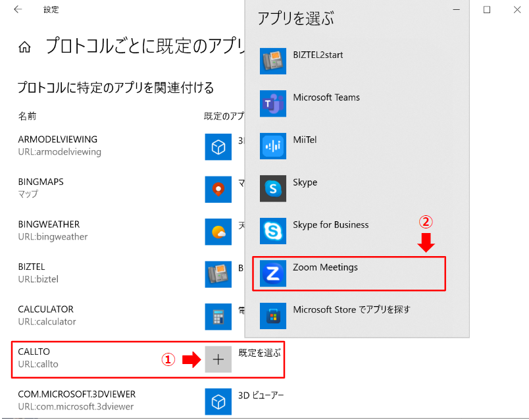The image size is (529, 420).
Task: Click the BINGMAPS protocol name
Action: [41, 182]
